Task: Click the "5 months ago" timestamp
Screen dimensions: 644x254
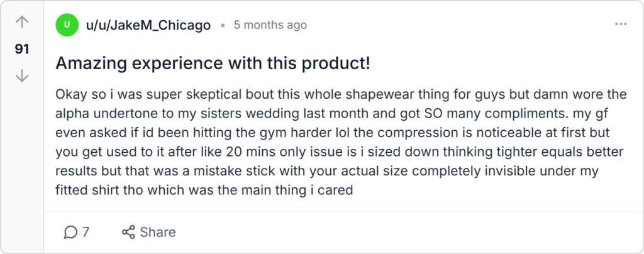Action: coord(270,25)
